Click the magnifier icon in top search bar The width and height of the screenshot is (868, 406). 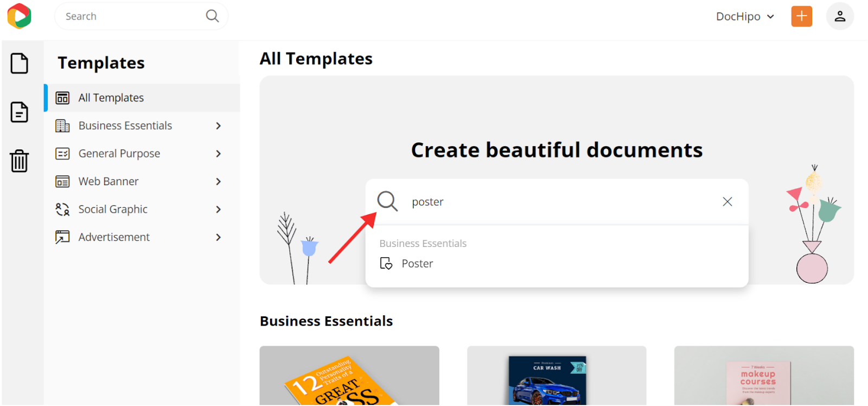(x=213, y=16)
